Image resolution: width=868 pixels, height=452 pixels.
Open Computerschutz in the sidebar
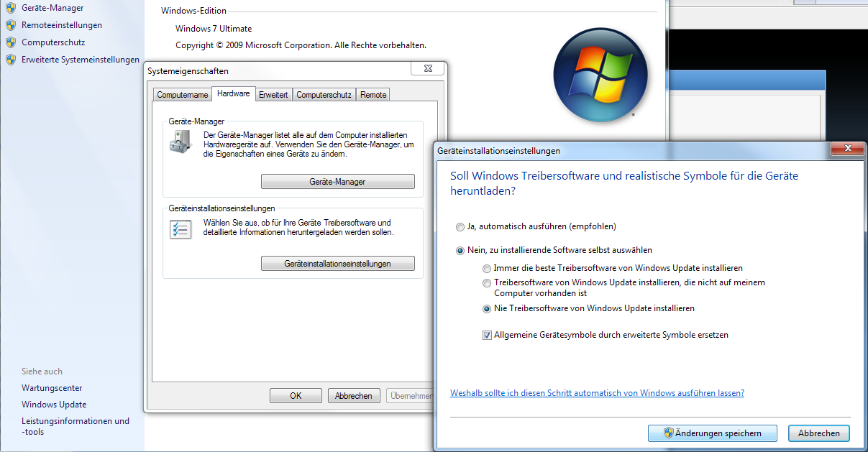[x=53, y=42]
